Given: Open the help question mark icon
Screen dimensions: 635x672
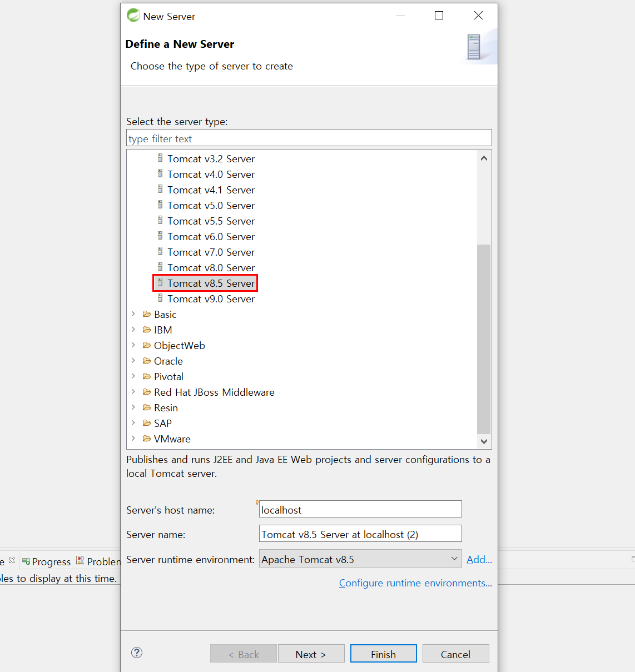Looking at the screenshot, I should pos(137,653).
